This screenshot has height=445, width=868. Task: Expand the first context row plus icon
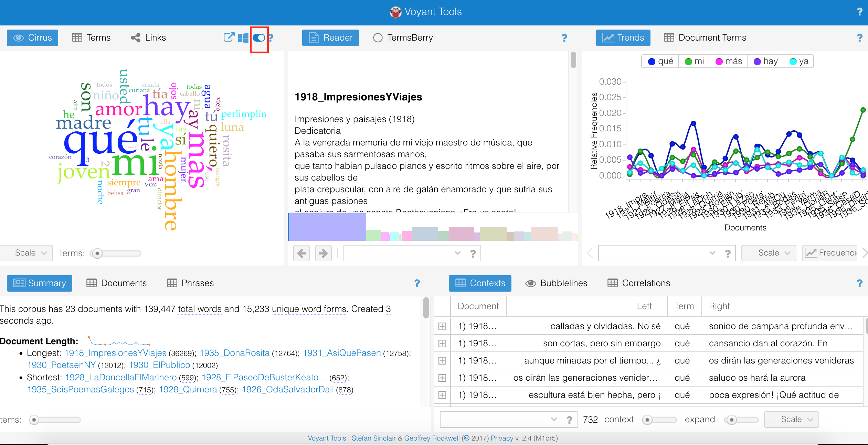[x=442, y=326]
